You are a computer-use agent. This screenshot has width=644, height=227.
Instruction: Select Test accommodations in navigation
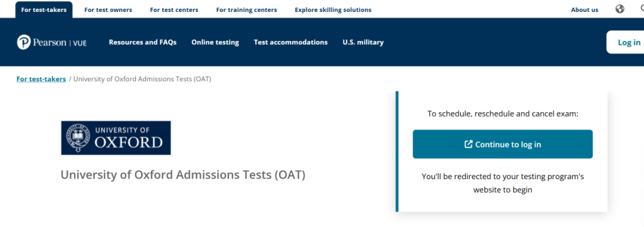291,42
